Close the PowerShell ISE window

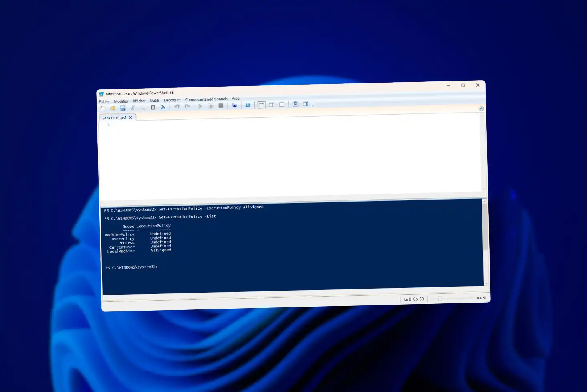pos(478,85)
